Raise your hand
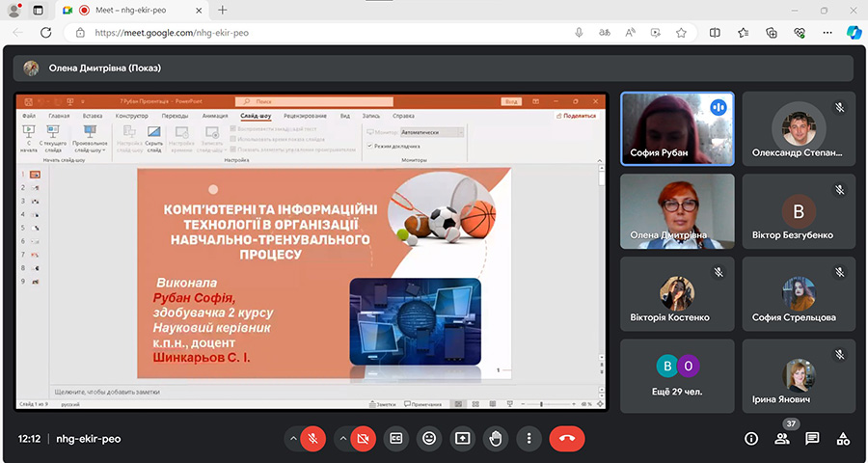The height and width of the screenshot is (463, 868). coord(496,438)
